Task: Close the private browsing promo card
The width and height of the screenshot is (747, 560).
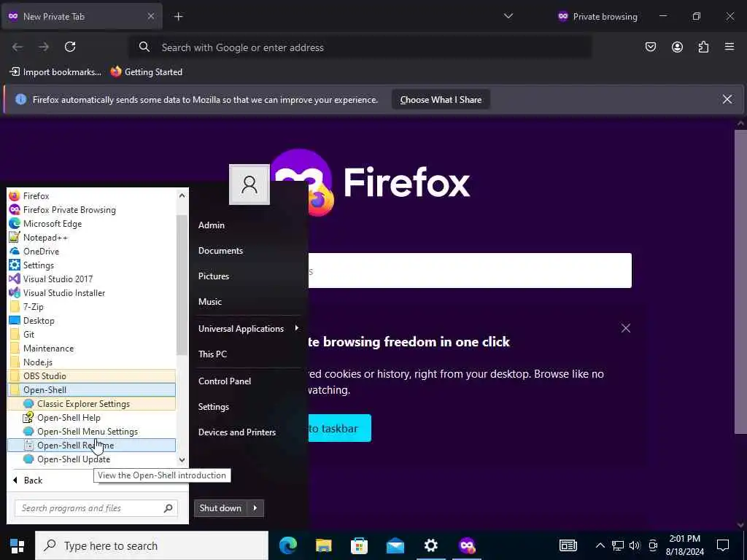Action: pyautogui.click(x=625, y=328)
